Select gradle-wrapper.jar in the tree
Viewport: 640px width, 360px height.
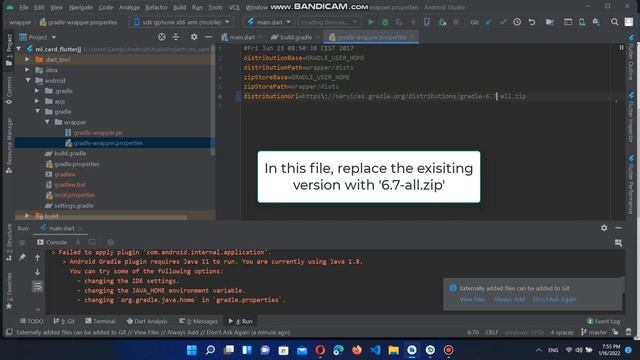click(98, 133)
